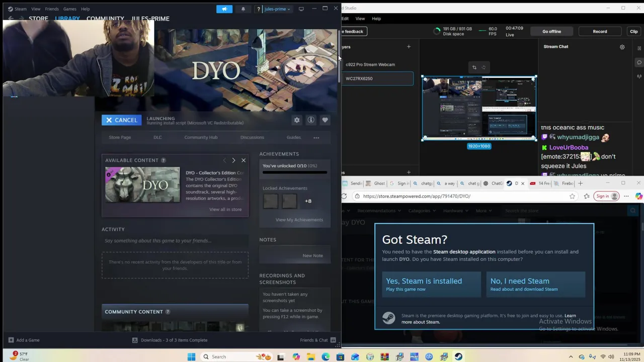Select WC27RX6250 layer

[x=377, y=78]
